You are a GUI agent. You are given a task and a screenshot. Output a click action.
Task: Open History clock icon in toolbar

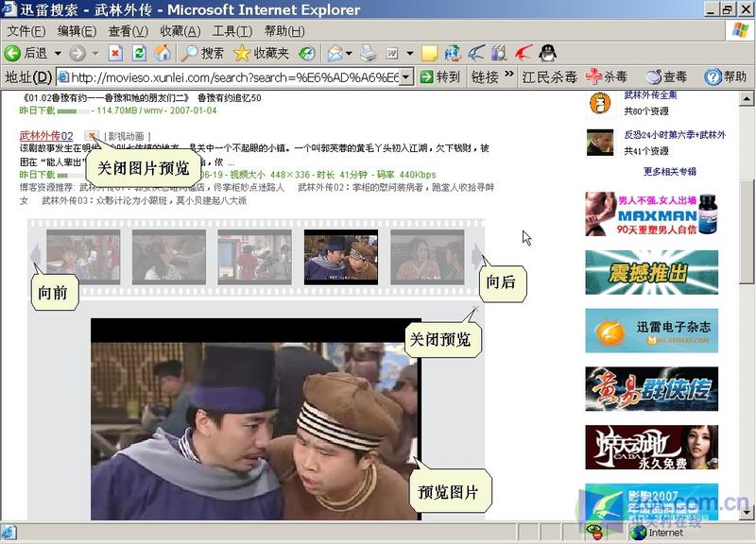pyautogui.click(x=306, y=53)
